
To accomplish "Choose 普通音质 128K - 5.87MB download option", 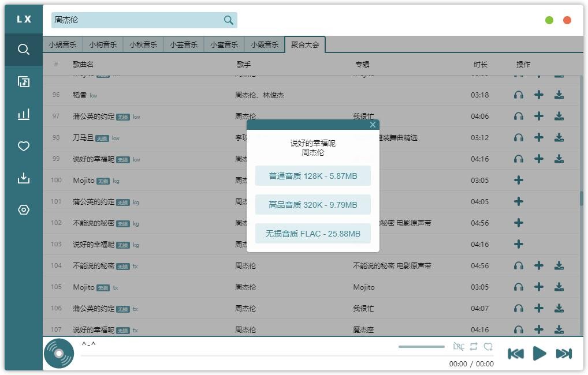I will 313,176.
